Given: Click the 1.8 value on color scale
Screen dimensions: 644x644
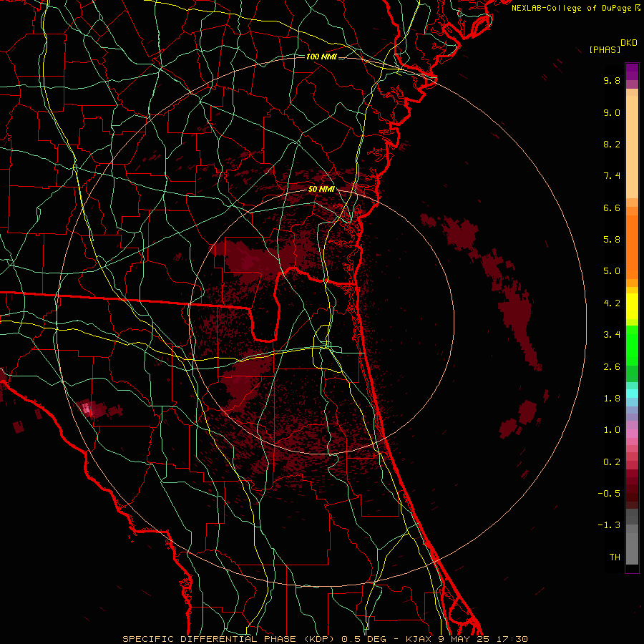Looking at the screenshot, I should [x=612, y=399].
